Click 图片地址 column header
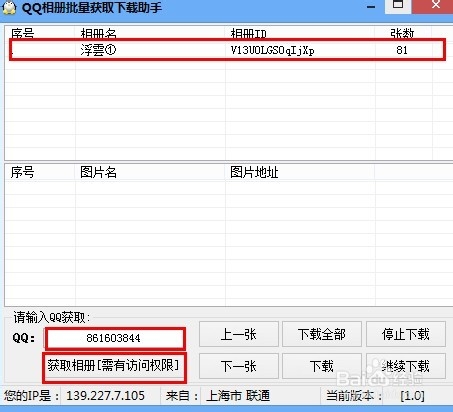 coord(254,172)
